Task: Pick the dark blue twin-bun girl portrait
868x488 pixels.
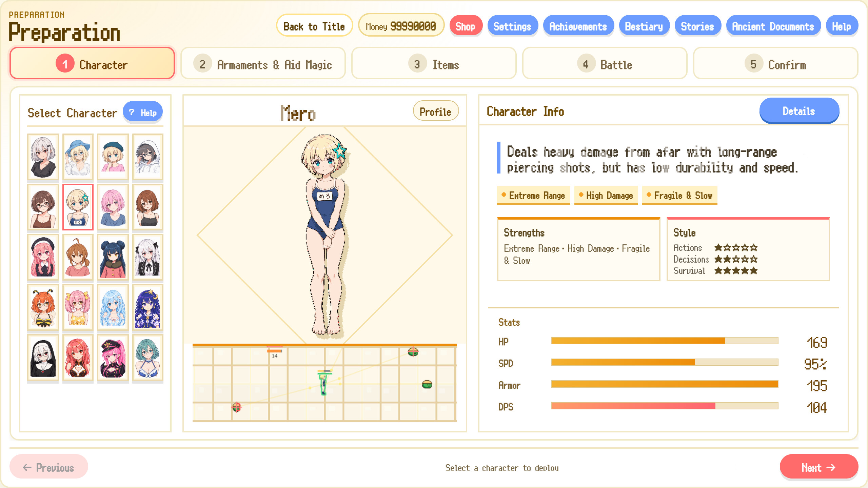Action: [113, 257]
